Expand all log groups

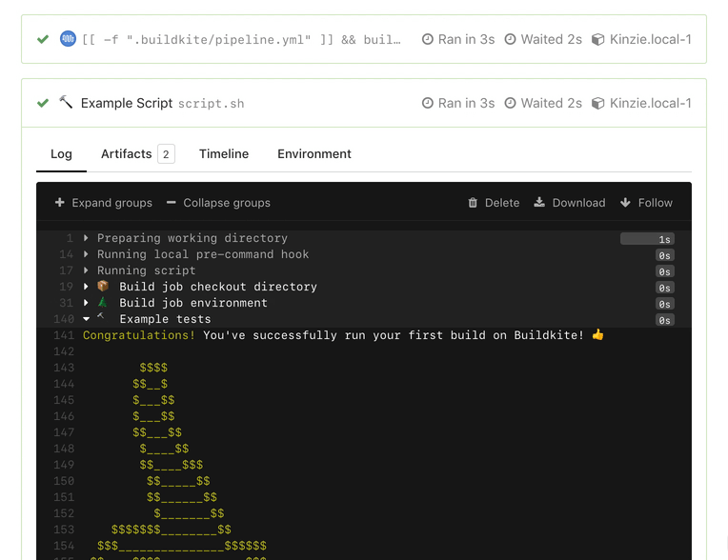click(103, 203)
